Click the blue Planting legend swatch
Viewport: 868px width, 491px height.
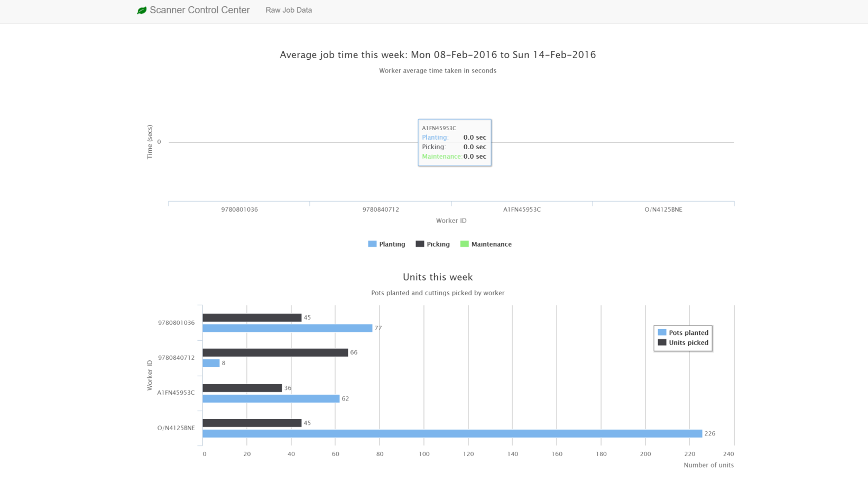click(372, 244)
